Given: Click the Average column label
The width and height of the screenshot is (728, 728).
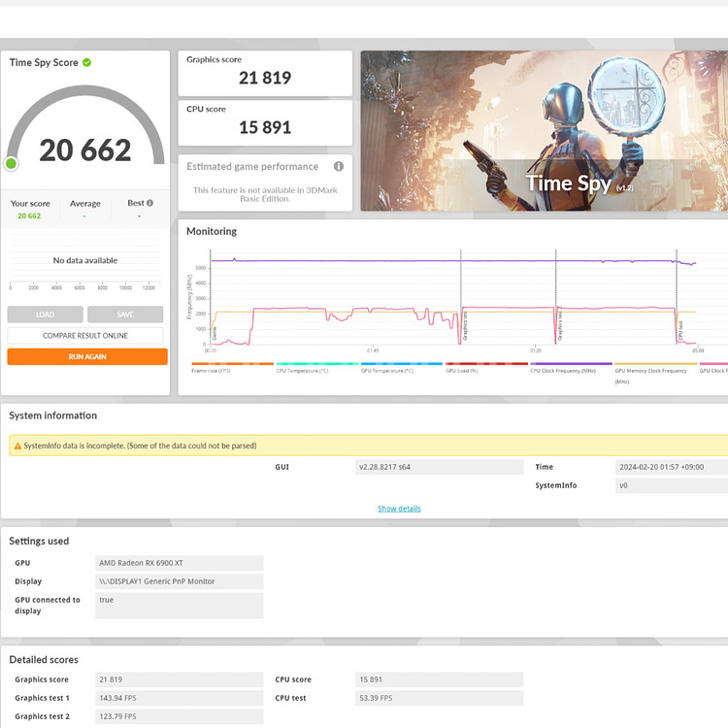Looking at the screenshot, I should coord(85,204).
